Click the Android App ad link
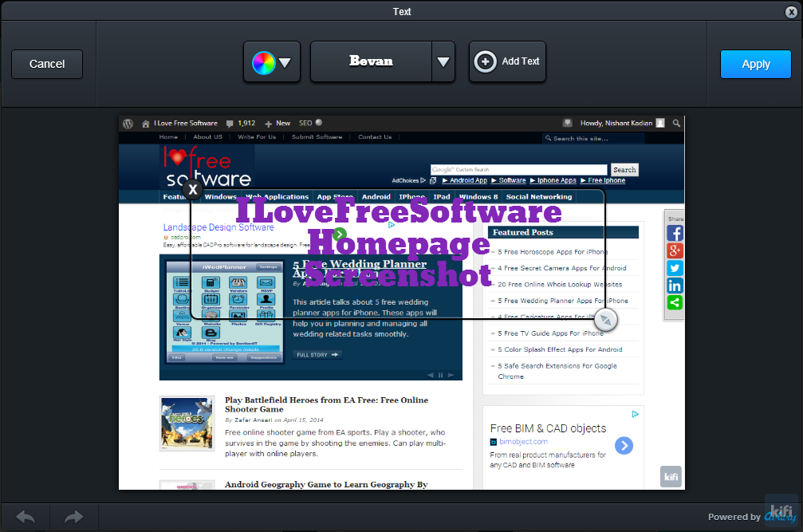This screenshot has height=532, width=803. (468, 180)
